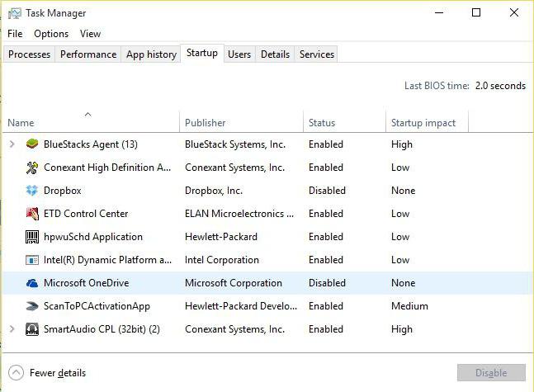Click the Dropbox, Inc. publisher cell
Image resolution: width=534 pixels, height=392 pixels.
214,191
